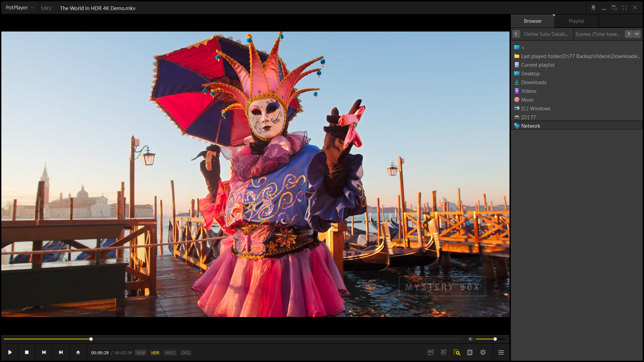Image resolution: width=644 pixels, height=362 pixels.
Task: Toggle 3D video mode
Action: pos(443,352)
